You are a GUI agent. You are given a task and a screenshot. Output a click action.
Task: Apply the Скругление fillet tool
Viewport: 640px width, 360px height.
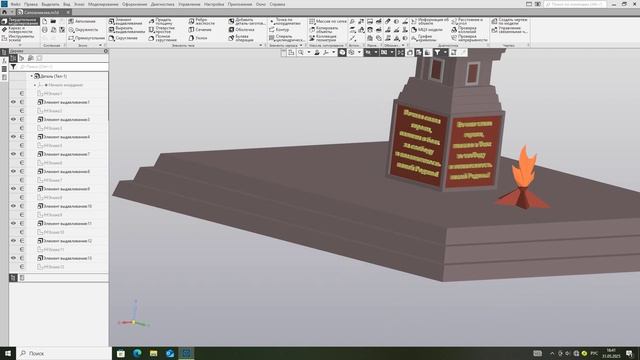[123, 38]
